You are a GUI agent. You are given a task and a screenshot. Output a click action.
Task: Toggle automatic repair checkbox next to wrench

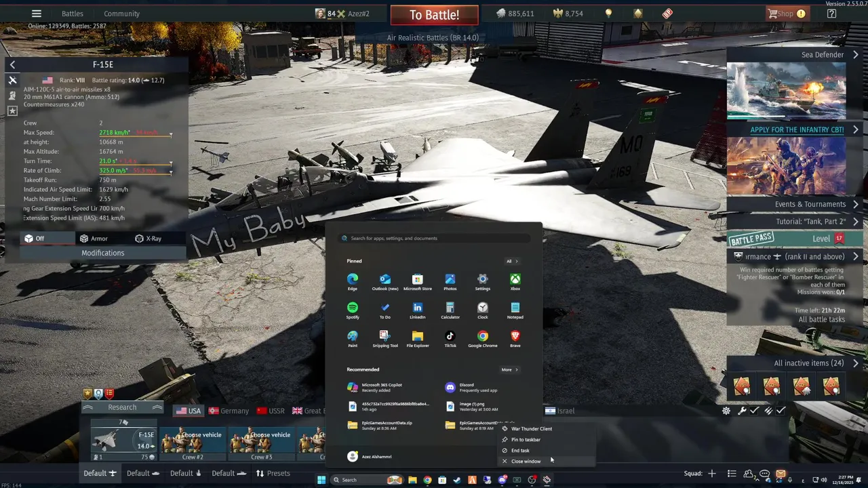tap(754, 411)
